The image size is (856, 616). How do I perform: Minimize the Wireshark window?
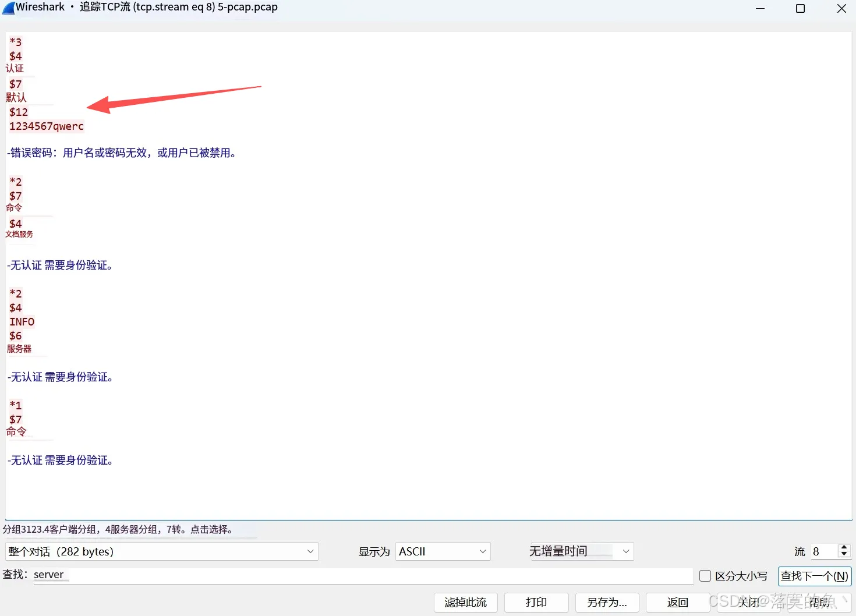click(x=760, y=8)
